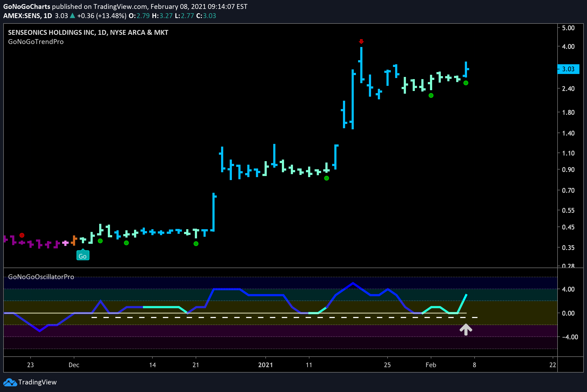Click the 5.00 price axis label
587x392 pixels.
click(568, 28)
